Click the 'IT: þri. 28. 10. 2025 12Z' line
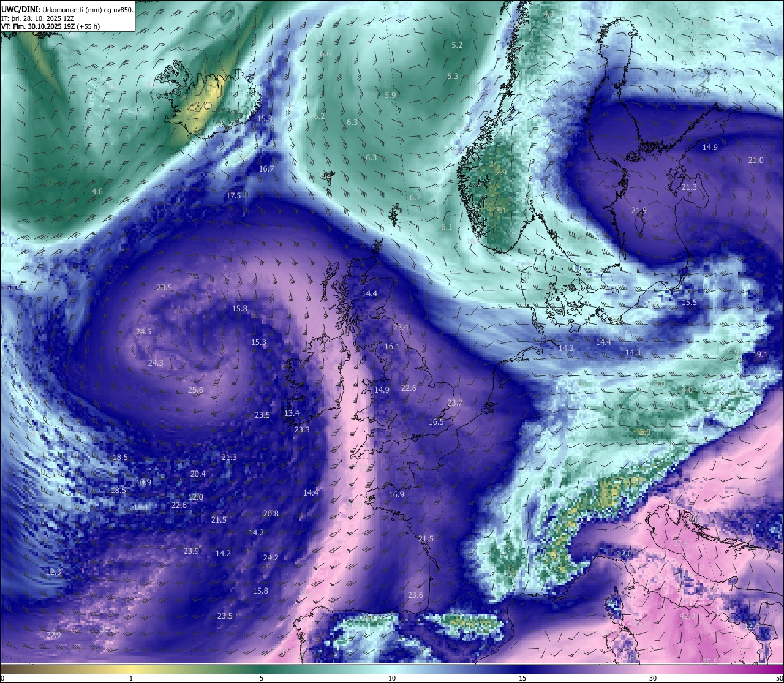784x683 pixels. pos(38,18)
